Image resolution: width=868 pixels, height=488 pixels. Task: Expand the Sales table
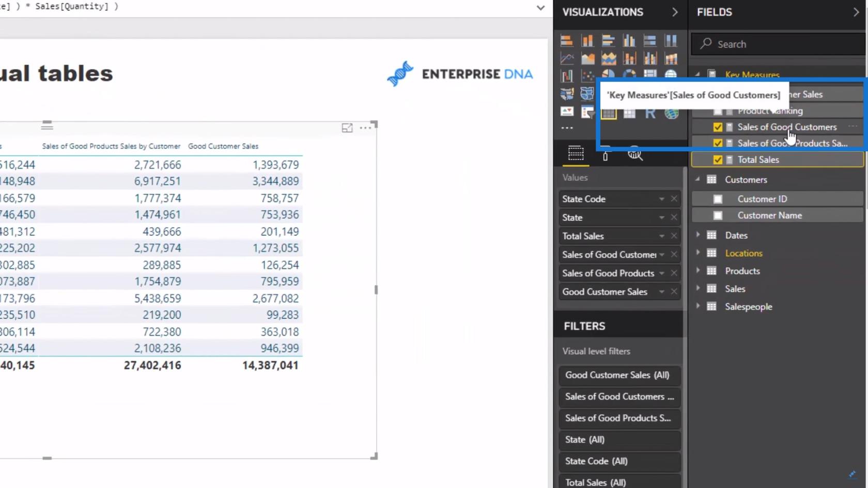[x=698, y=288]
